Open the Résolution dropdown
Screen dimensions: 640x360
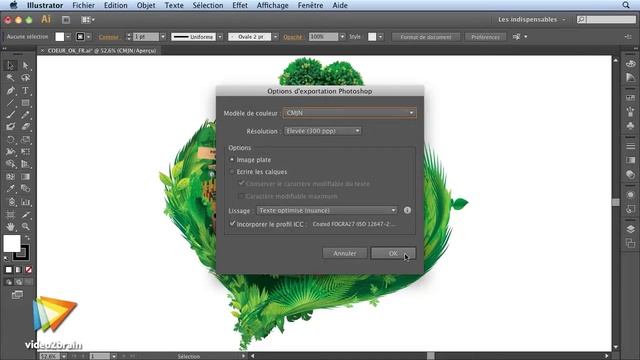(x=322, y=131)
